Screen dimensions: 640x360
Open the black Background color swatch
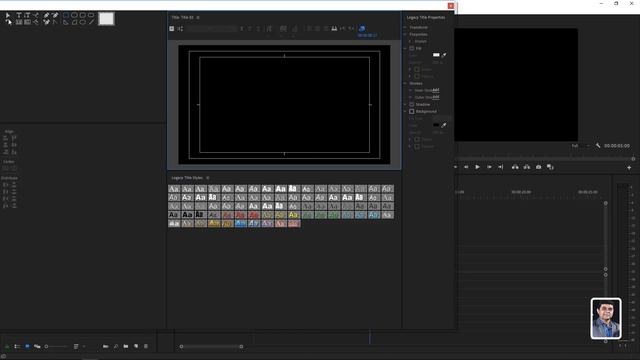pyautogui.click(x=436, y=125)
